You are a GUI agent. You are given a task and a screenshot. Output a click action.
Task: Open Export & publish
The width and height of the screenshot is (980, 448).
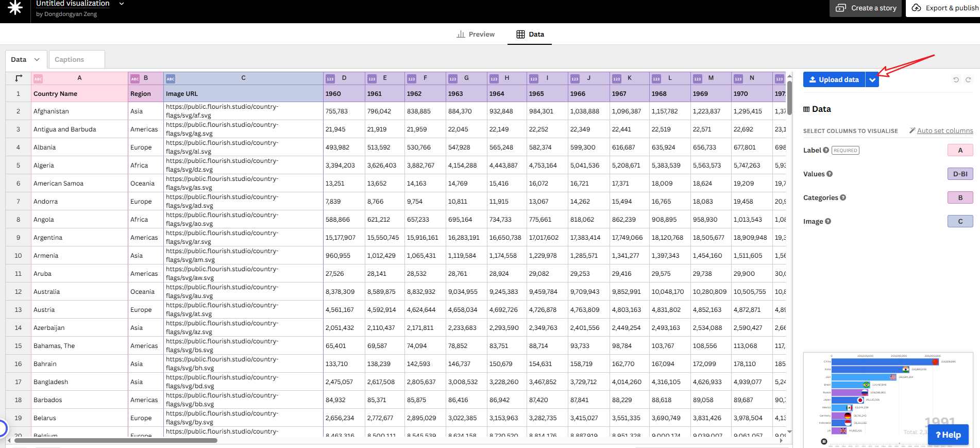944,8
